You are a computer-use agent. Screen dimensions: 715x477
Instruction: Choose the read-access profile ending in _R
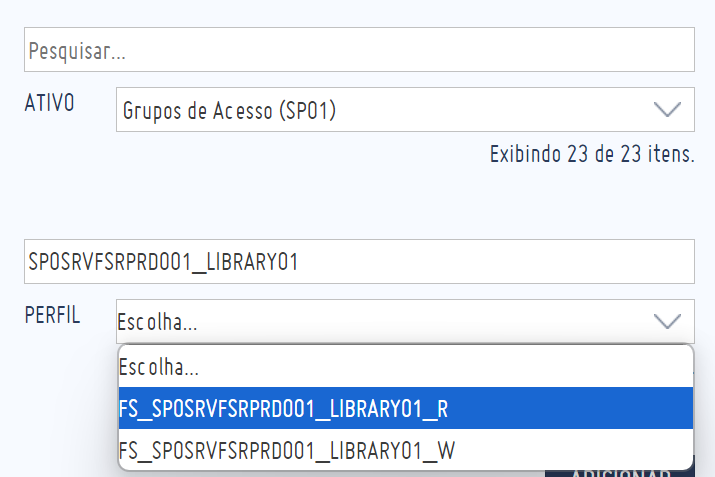coord(405,408)
